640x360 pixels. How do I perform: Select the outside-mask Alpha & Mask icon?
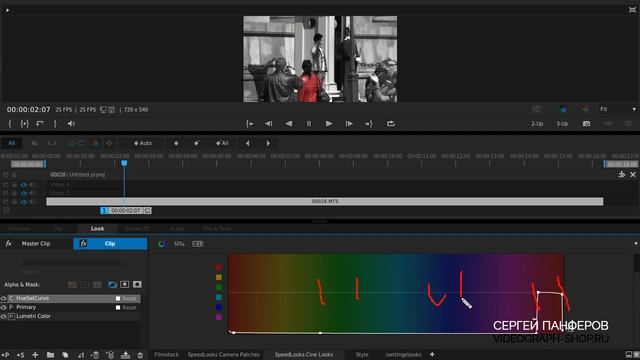click(x=137, y=284)
